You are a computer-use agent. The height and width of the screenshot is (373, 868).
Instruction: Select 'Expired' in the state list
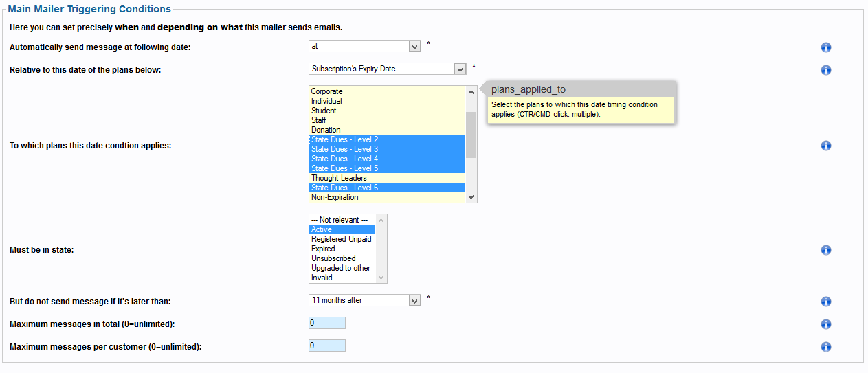click(x=342, y=249)
